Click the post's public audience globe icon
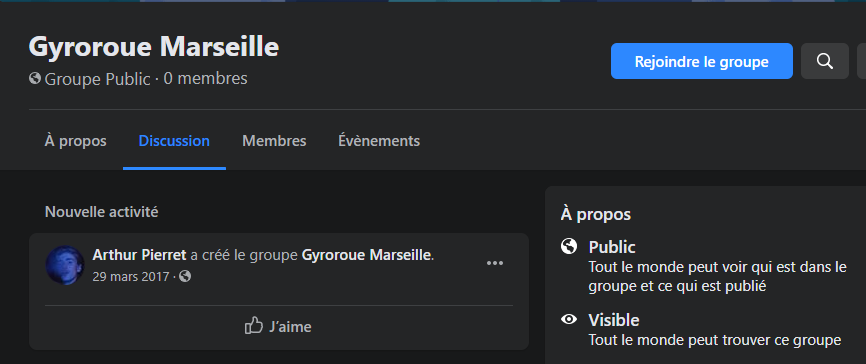Screen dimensions: 866x364 185,276
